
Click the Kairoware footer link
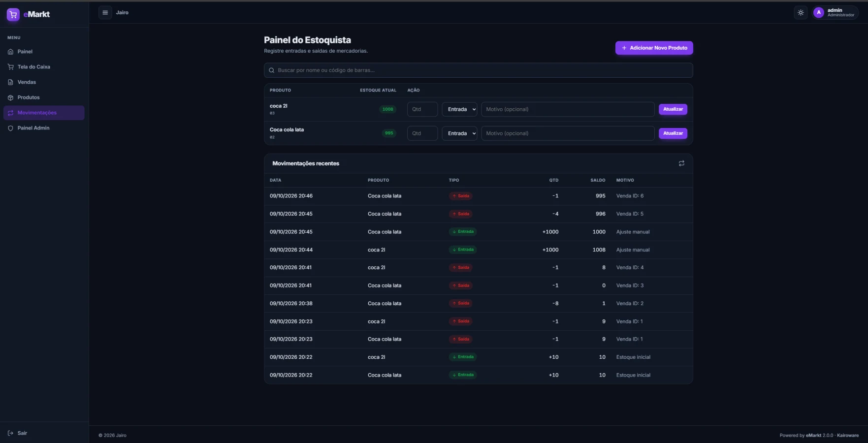[848, 435]
